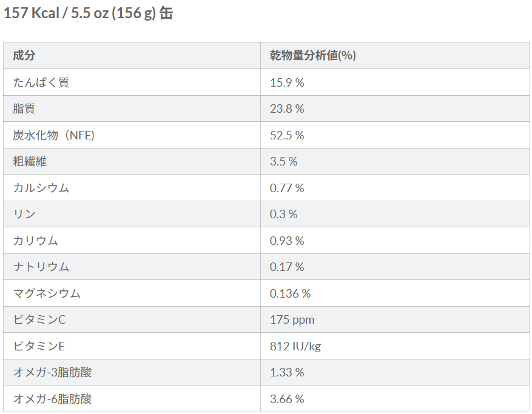Viewport: 532px width, 414px height.
Task: Click the 23.8 % value cell
Action: 287,109
